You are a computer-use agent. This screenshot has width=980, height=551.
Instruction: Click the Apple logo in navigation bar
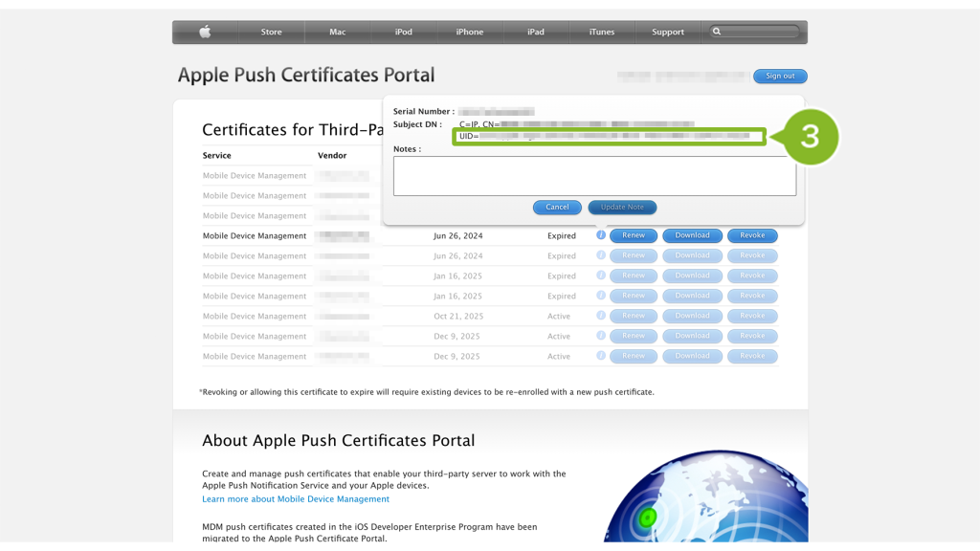coord(205,32)
